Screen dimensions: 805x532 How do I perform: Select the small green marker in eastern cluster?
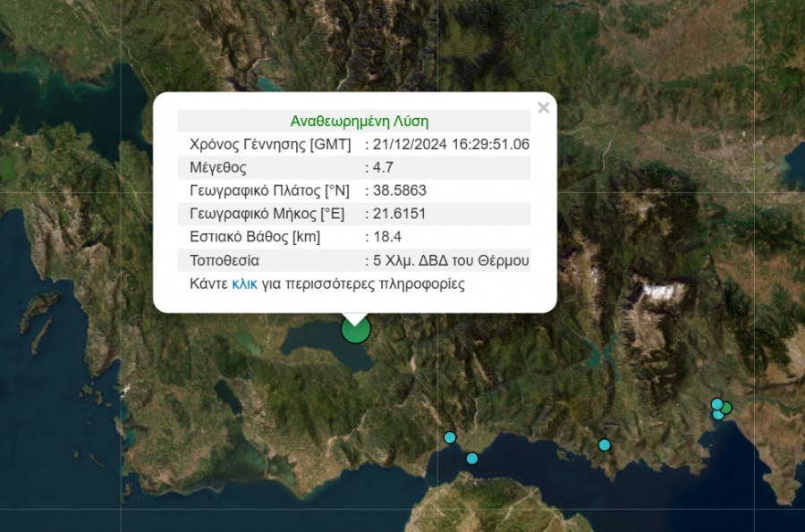(726, 408)
